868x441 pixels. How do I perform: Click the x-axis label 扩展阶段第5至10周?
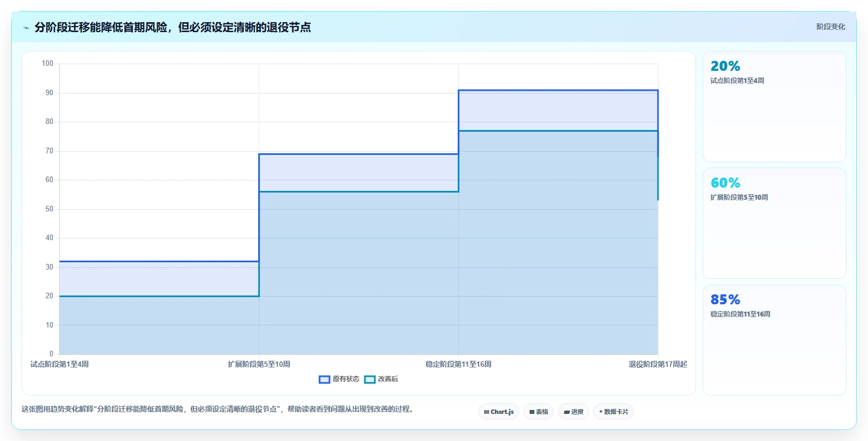click(259, 364)
